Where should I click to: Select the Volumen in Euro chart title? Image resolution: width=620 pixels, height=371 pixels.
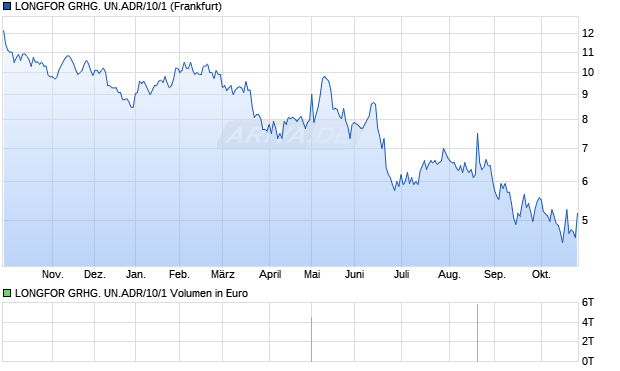(x=131, y=293)
